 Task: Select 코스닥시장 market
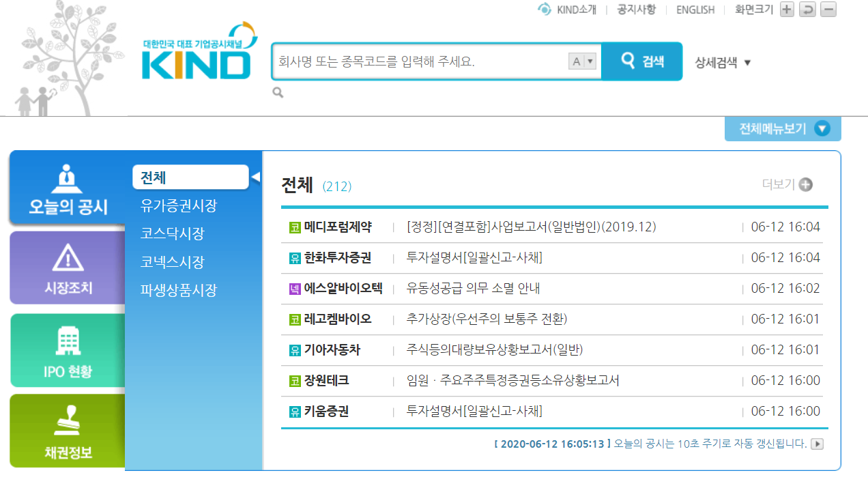[x=172, y=233]
